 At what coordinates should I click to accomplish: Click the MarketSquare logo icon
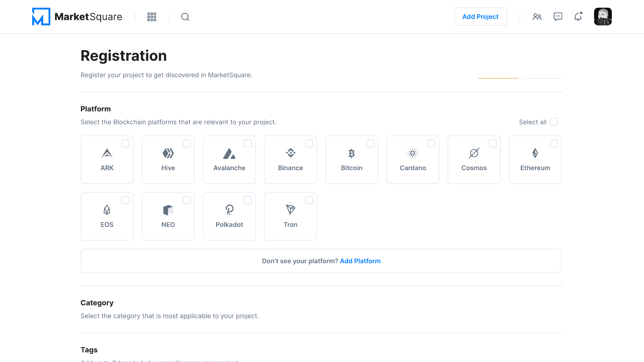coord(41,16)
